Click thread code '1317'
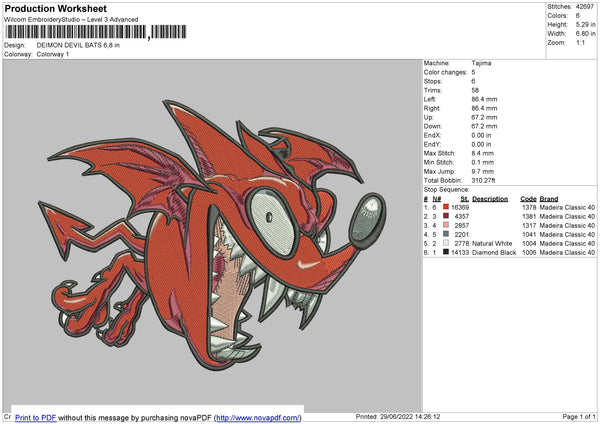Viewport: 600px width, 424px height. click(x=529, y=225)
